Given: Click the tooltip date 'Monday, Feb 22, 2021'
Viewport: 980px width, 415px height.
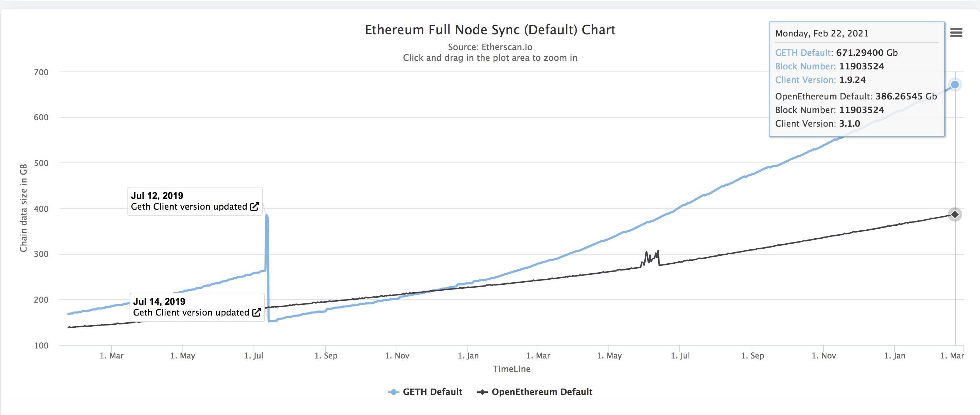Looking at the screenshot, I should [x=822, y=34].
